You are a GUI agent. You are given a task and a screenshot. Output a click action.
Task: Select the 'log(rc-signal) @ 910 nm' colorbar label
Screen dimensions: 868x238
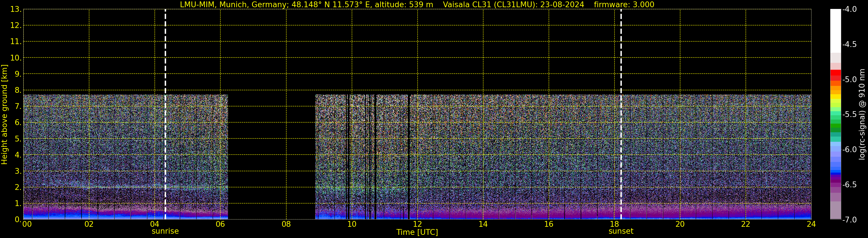point(862,115)
